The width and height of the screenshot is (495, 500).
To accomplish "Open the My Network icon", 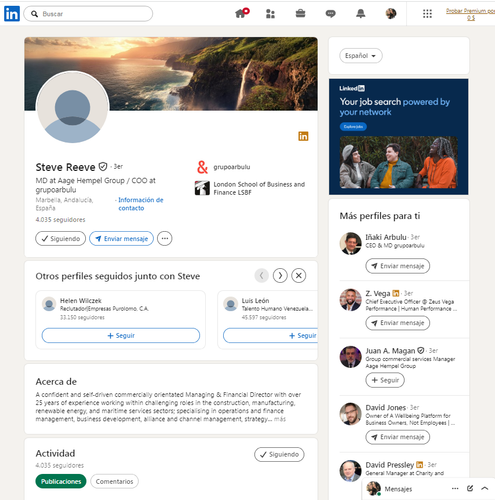I will [270, 14].
